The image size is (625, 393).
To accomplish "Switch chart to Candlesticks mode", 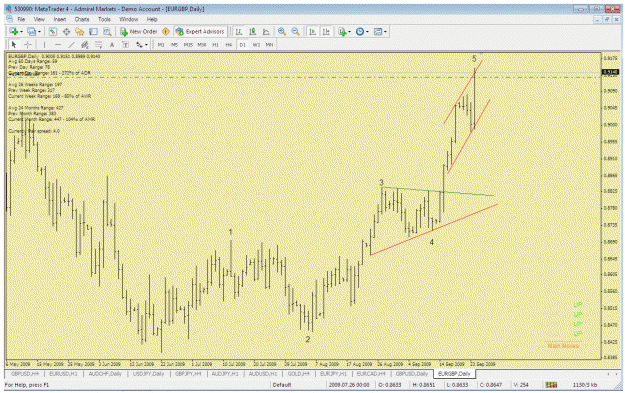I will (252, 31).
